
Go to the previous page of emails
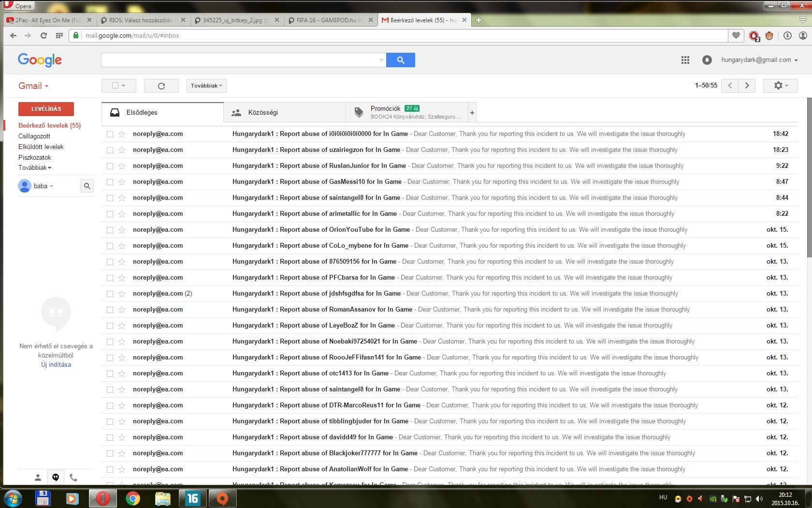click(x=730, y=86)
